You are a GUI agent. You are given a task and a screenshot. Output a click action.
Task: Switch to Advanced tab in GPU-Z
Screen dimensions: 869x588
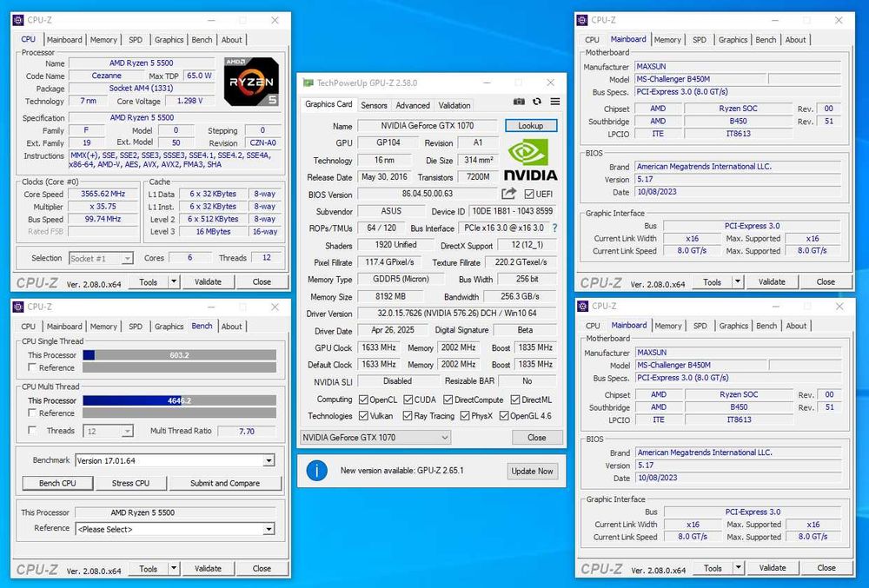tap(413, 105)
